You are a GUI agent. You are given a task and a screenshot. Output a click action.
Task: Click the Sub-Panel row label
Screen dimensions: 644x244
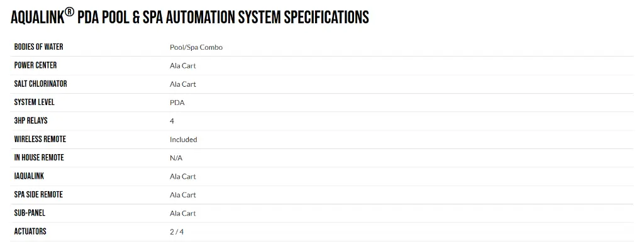pyautogui.click(x=30, y=213)
